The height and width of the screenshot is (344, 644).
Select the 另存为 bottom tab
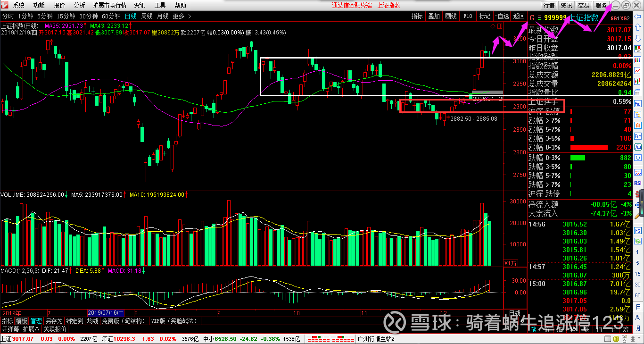[54, 321]
